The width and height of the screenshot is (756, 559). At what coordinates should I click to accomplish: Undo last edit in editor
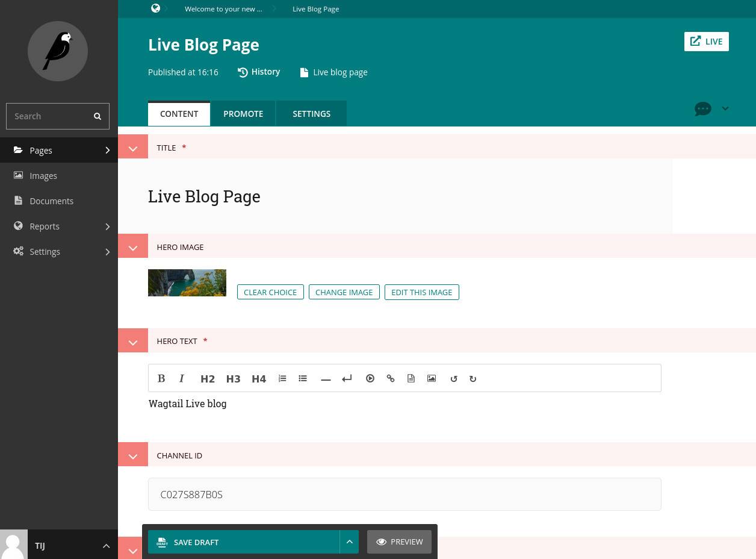tap(454, 379)
